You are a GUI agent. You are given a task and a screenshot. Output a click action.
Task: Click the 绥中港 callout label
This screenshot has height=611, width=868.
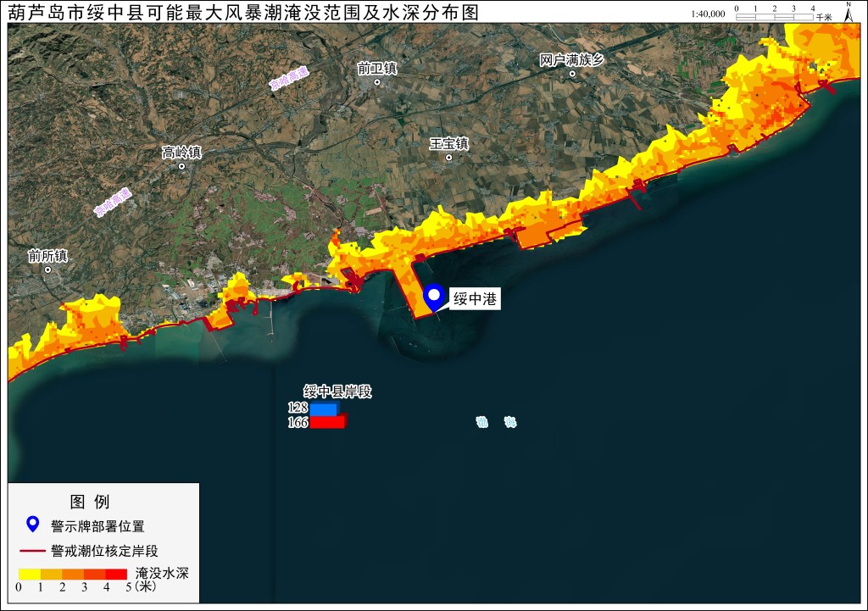[x=475, y=299]
